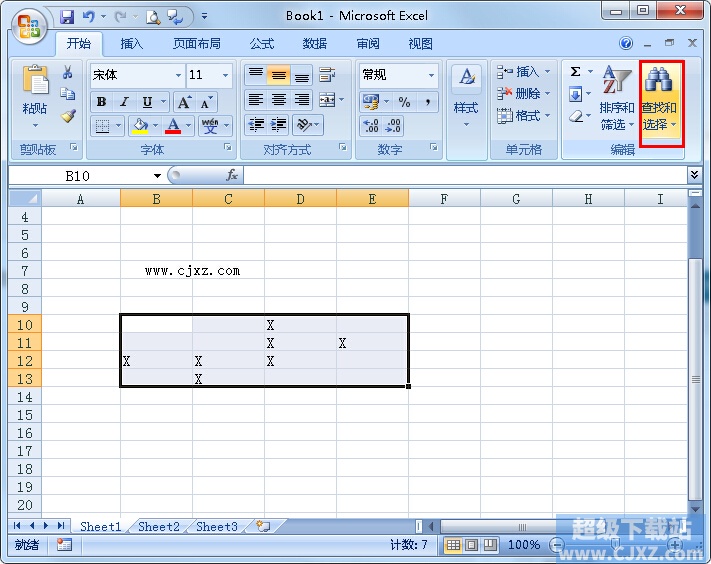Apply yellow fill color

pos(140,126)
